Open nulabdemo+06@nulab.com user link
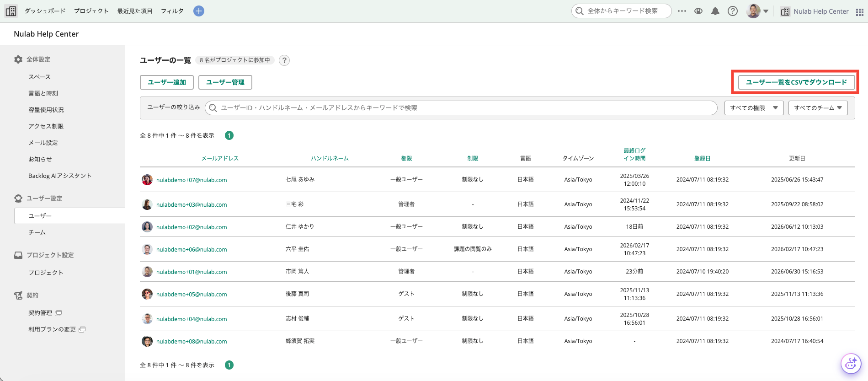This screenshot has height=381, width=868. [192, 250]
